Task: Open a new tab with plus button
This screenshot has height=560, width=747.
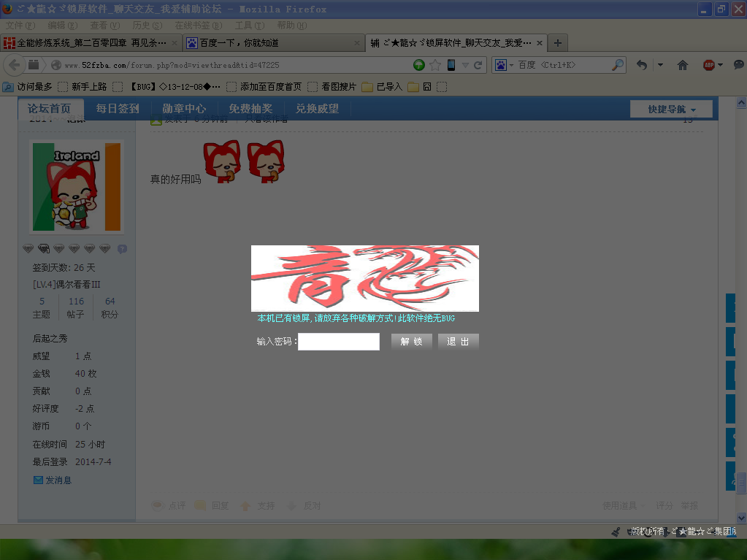Action: tap(558, 43)
